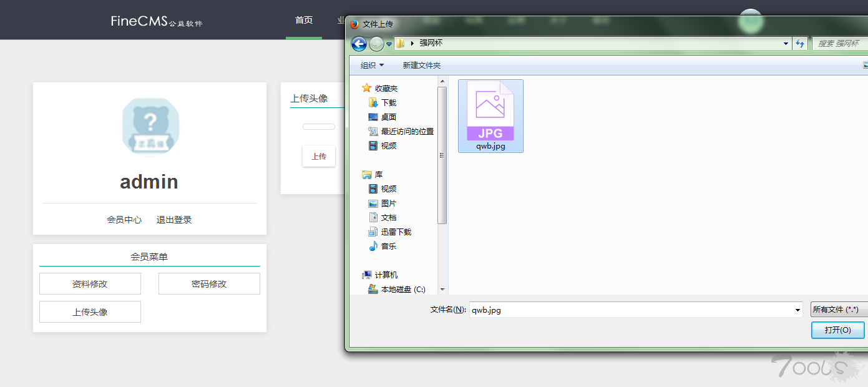Open Desktop (桌面) in favorites sidebar
This screenshot has height=387, width=868.
click(x=388, y=117)
